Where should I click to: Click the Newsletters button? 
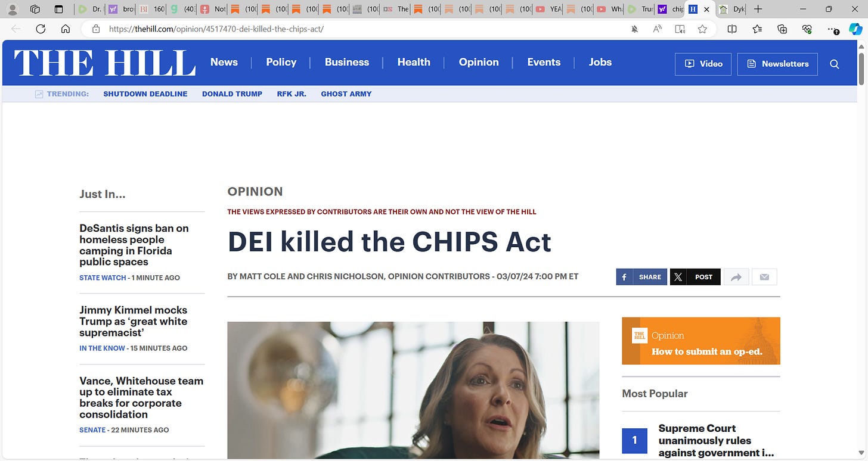point(777,64)
